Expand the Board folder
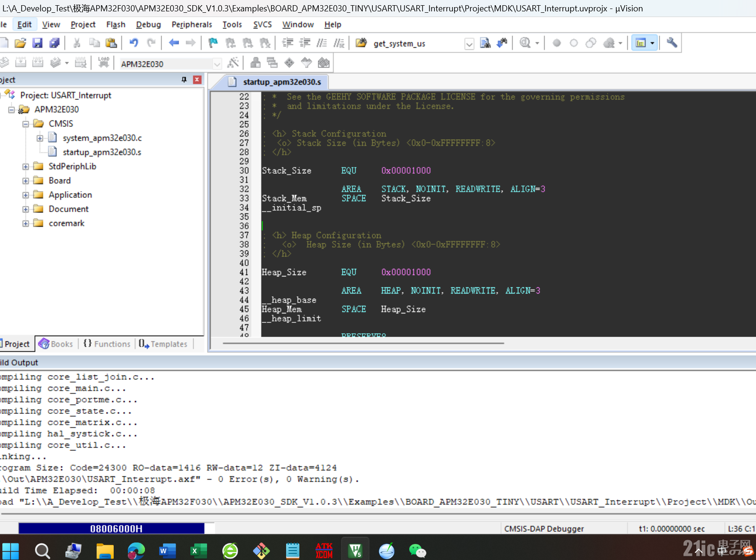756x560 pixels. click(26, 180)
